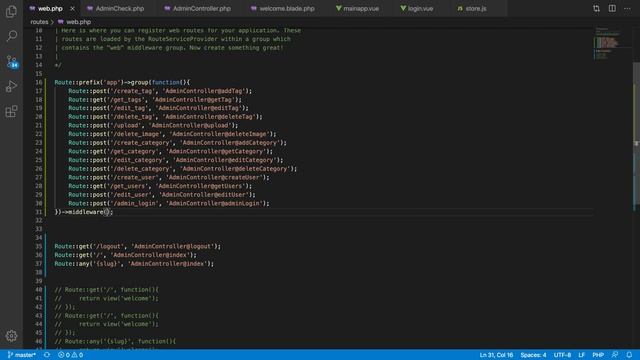Image resolution: width=640 pixels, height=360 pixels.
Task: Click the '/upload' route string
Action: click(126, 125)
